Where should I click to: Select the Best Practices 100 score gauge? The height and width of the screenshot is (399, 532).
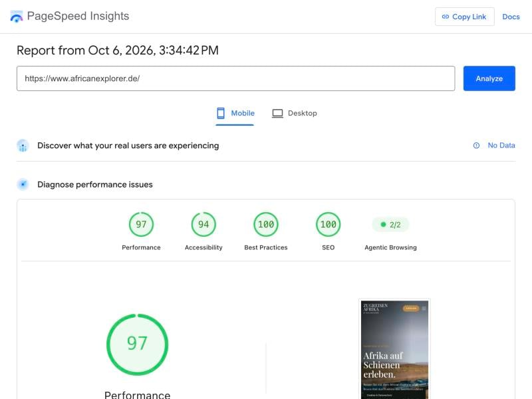(266, 224)
